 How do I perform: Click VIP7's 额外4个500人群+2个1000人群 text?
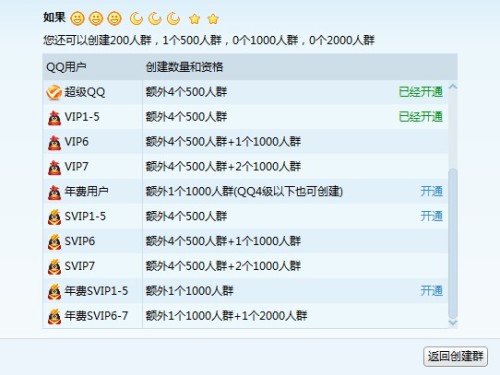click(223, 166)
